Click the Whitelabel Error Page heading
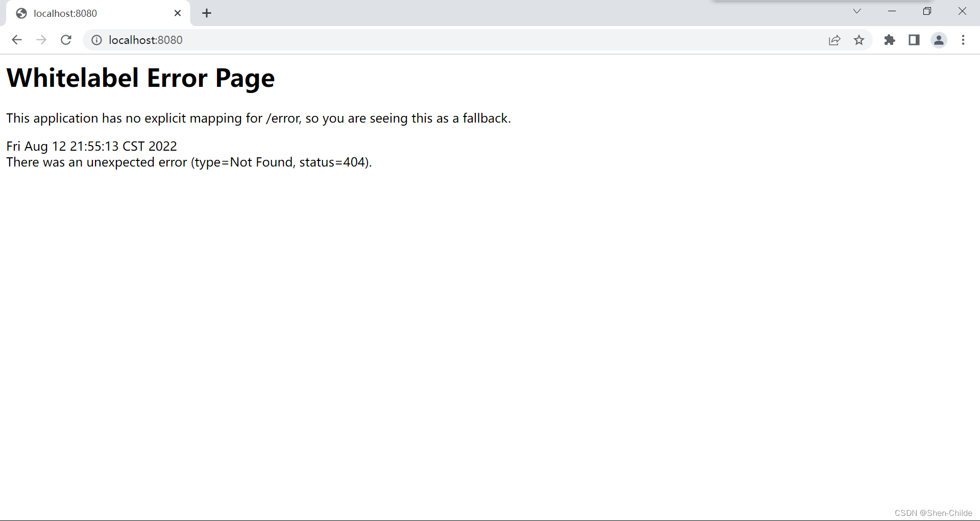This screenshot has height=521, width=980. (x=140, y=78)
